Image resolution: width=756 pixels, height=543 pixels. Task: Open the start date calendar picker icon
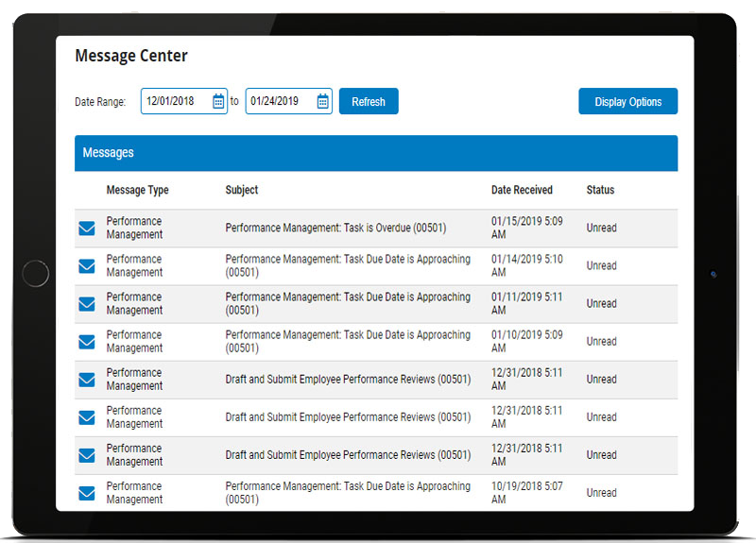(x=218, y=101)
